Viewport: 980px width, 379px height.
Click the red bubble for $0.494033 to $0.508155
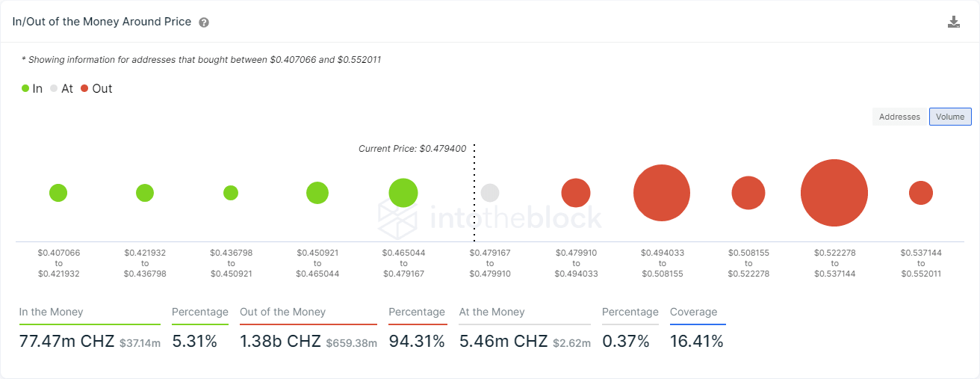click(661, 193)
